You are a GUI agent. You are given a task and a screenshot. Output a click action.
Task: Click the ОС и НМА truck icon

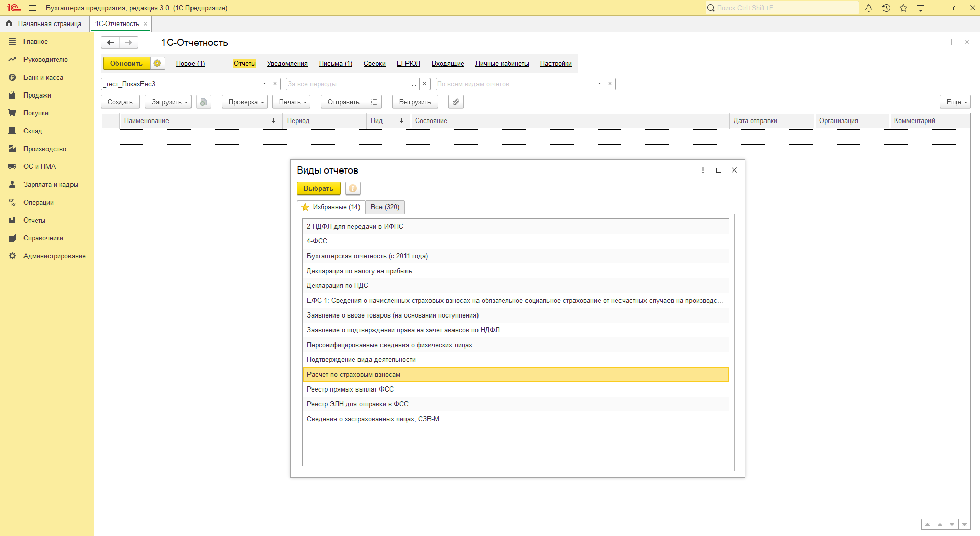[x=12, y=166]
